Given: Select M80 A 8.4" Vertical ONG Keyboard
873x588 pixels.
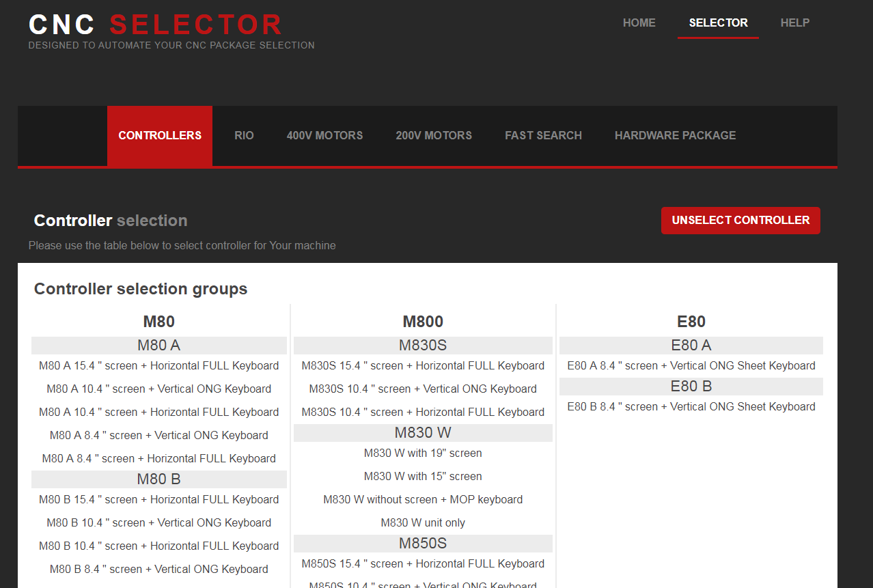Looking at the screenshot, I should (159, 435).
